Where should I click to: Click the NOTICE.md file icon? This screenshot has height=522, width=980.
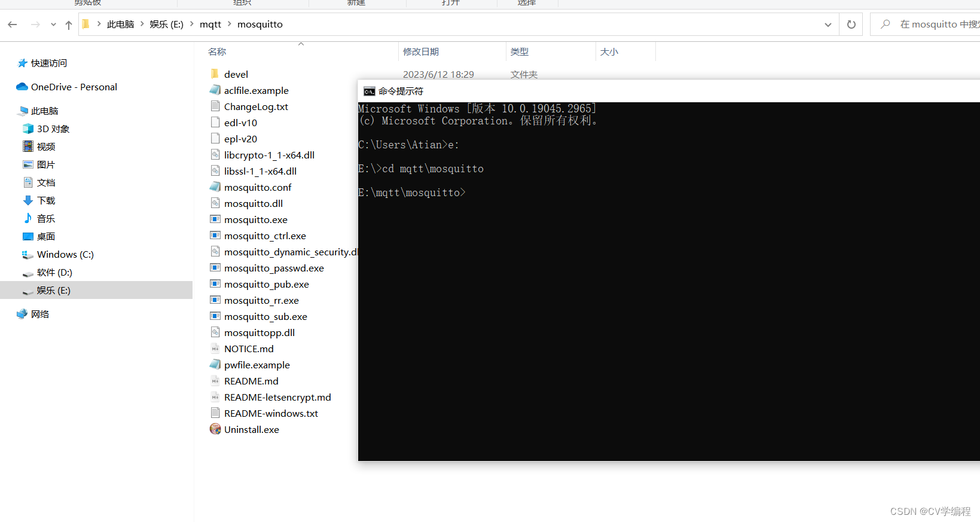[215, 349]
